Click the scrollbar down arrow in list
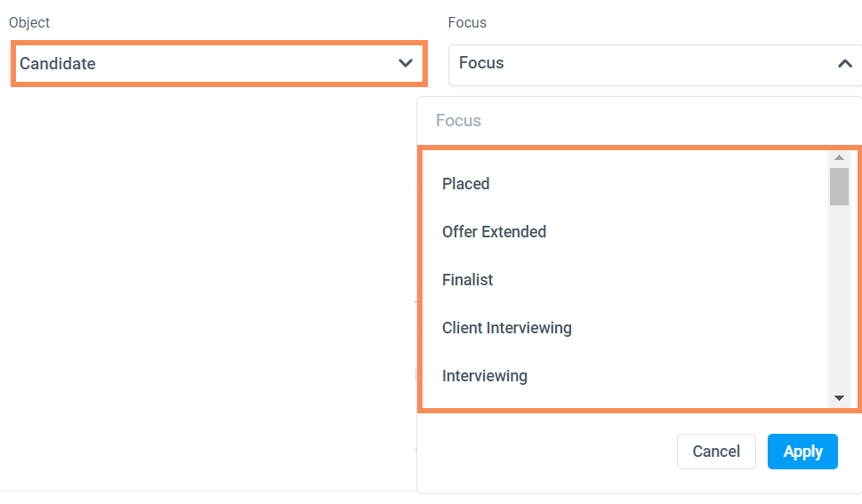The width and height of the screenshot is (862, 504). click(839, 398)
